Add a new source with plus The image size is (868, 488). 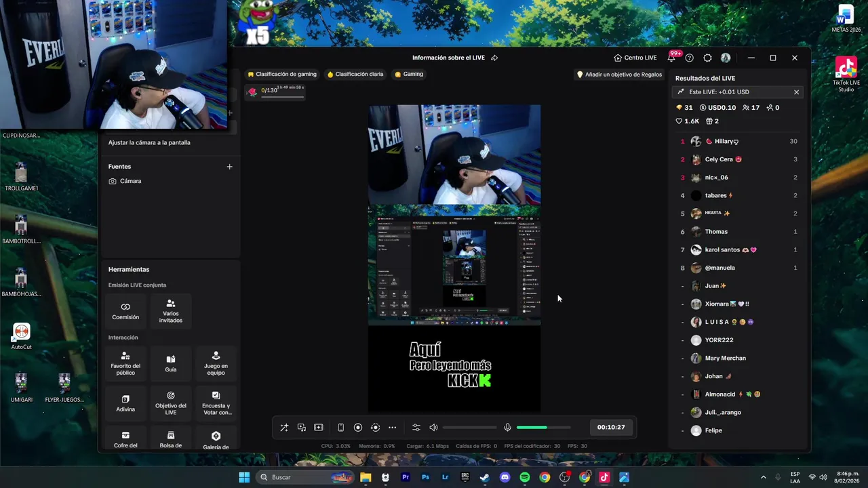click(229, 167)
